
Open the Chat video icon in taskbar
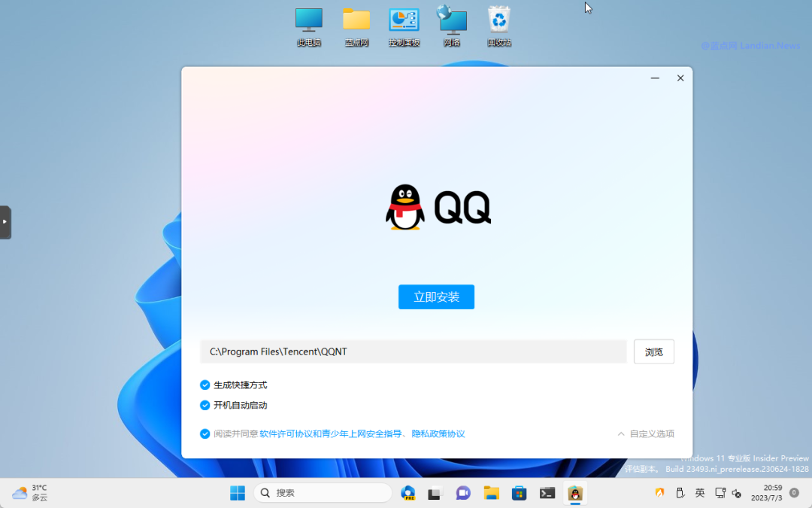[462, 493]
